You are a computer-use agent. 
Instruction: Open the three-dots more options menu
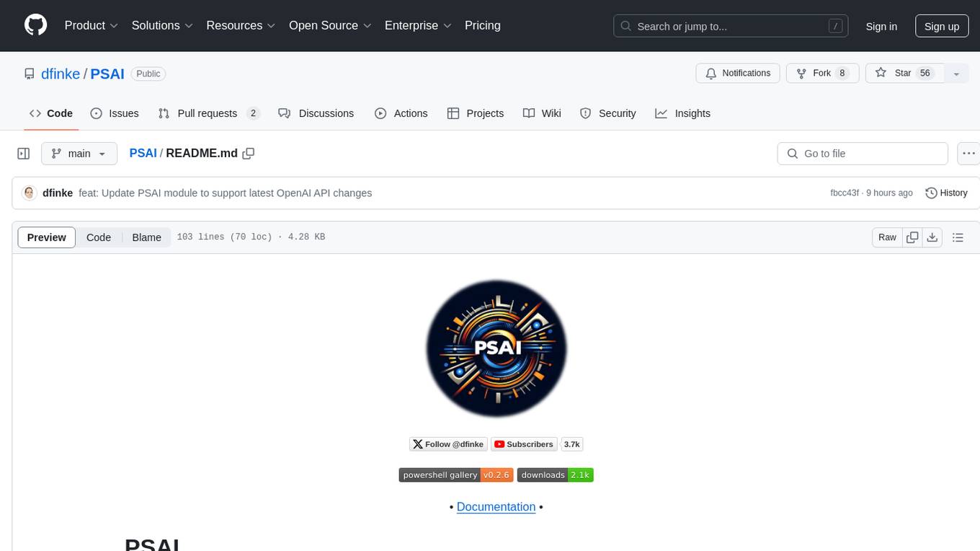point(968,154)
